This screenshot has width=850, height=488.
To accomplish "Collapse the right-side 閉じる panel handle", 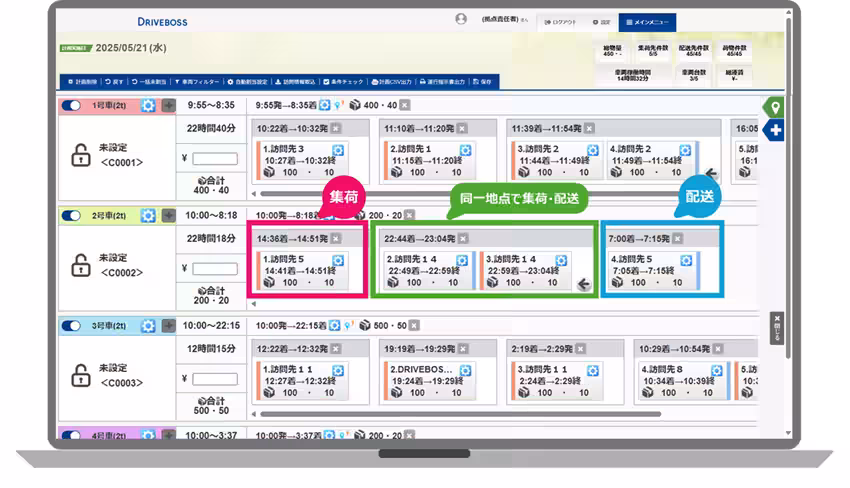I will point(776,328).
